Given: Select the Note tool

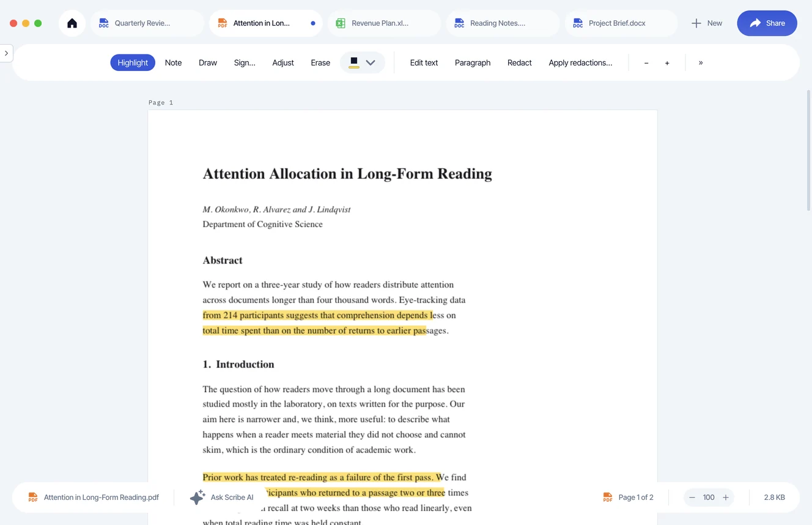Looking at the screenshot, I should click(x=173, y=62).
